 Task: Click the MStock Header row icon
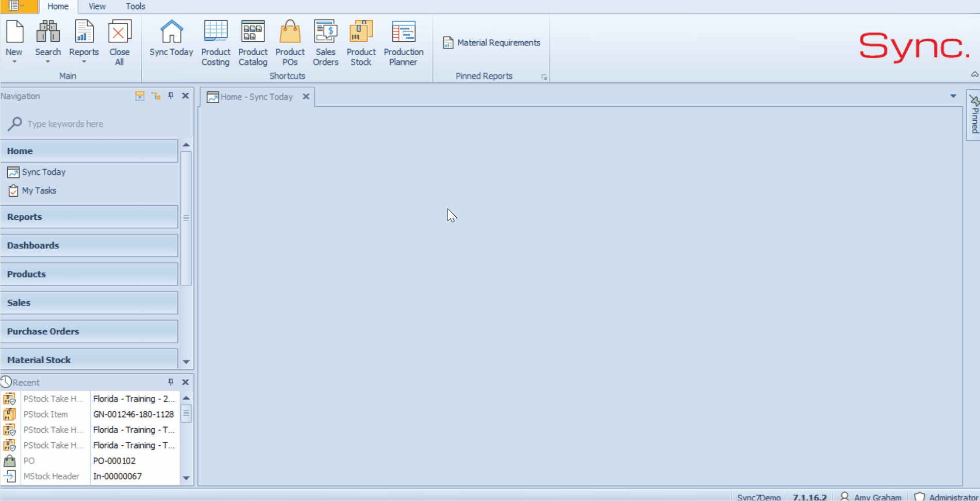pyautogui.click(x=9, y=476)
